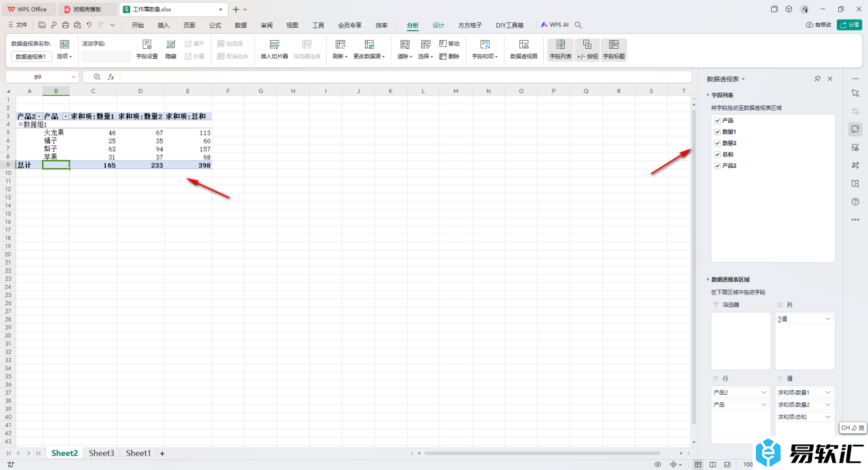
Task: Toggle the +/- 按钮 option
Action: tap(587, 50)
